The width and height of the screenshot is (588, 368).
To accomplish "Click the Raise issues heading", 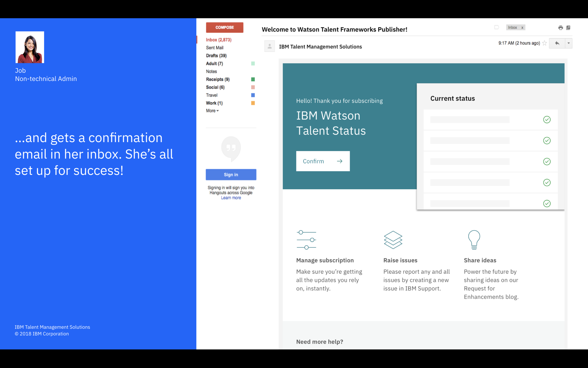I will tap(400, 260).
